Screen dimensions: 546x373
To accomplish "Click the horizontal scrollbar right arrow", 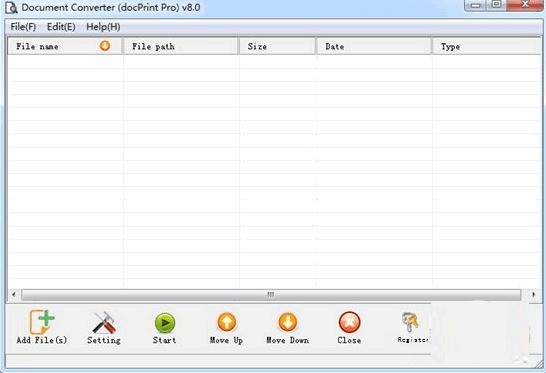I will click(533, 295).
